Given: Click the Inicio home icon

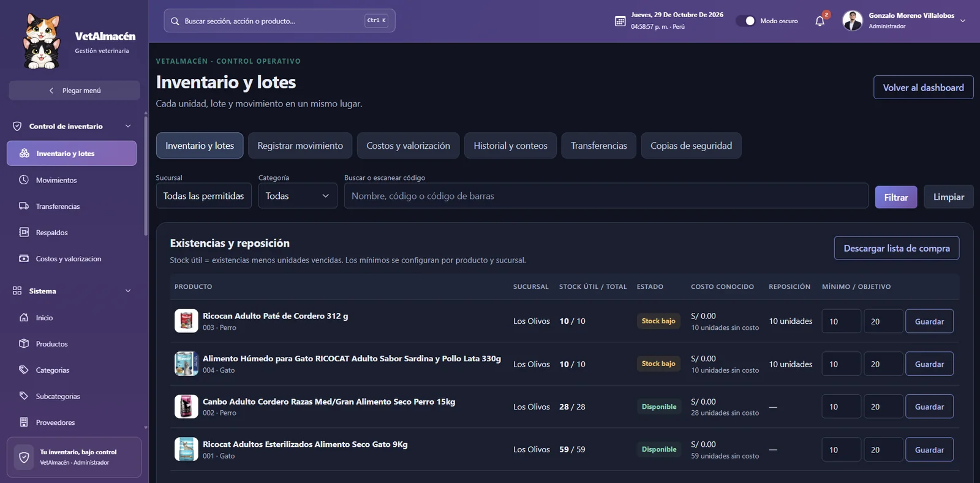Looking at the screenshot, I should point(24,318).
